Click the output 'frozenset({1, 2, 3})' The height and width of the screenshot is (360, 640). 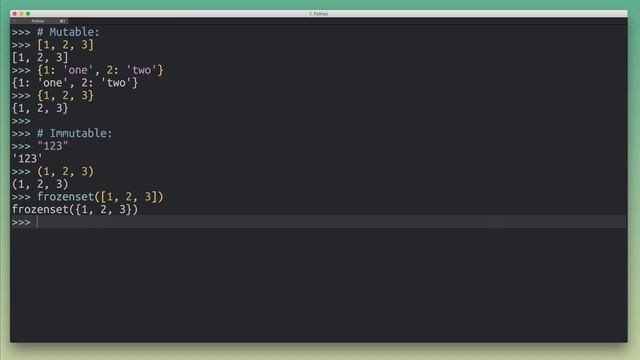point(75,209)
